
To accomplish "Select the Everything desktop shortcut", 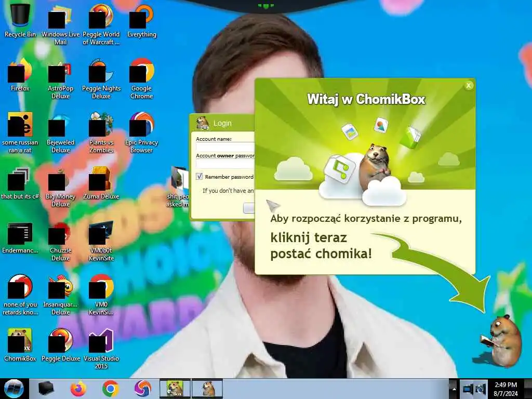I will point(142,20).
